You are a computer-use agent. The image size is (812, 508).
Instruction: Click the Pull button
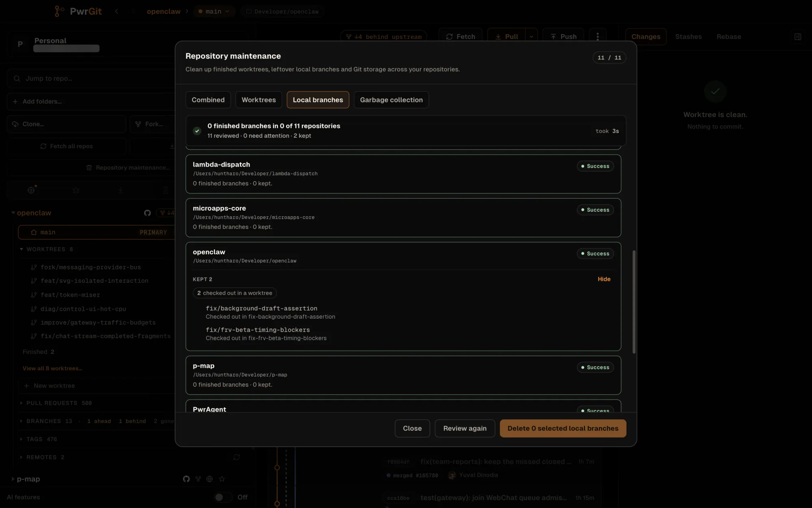(506, 37)
